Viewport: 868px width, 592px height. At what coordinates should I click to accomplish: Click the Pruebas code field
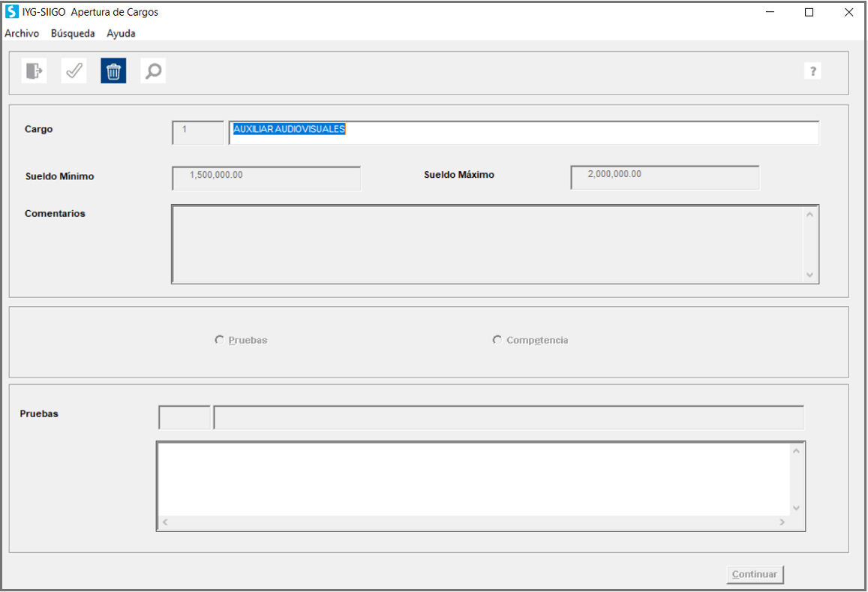(185, 418)
